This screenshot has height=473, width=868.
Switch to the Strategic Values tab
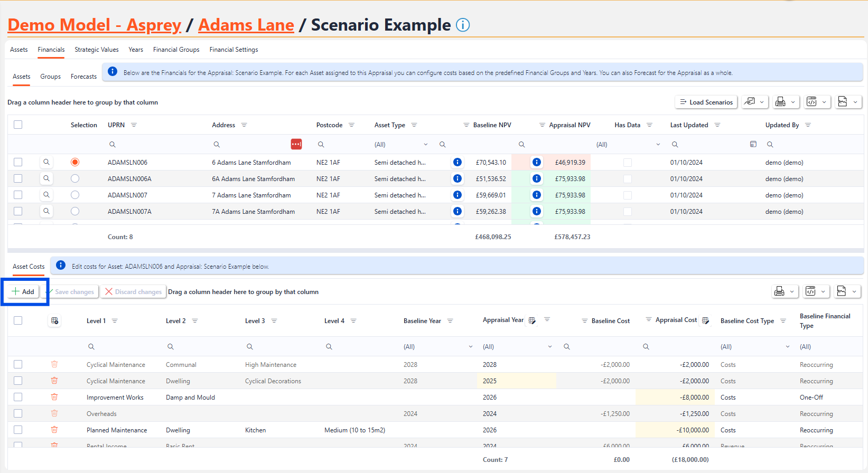tap(97, 50)
